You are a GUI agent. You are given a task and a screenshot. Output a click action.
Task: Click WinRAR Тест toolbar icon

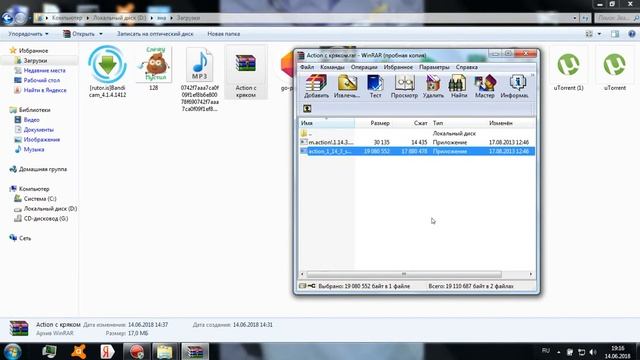pos(375,86)
